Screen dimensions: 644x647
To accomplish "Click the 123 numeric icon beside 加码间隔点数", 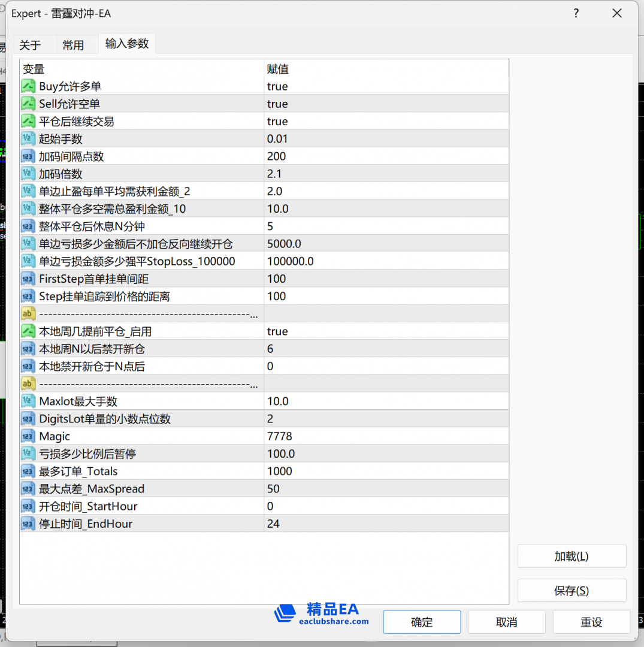I will coord(28,156).
